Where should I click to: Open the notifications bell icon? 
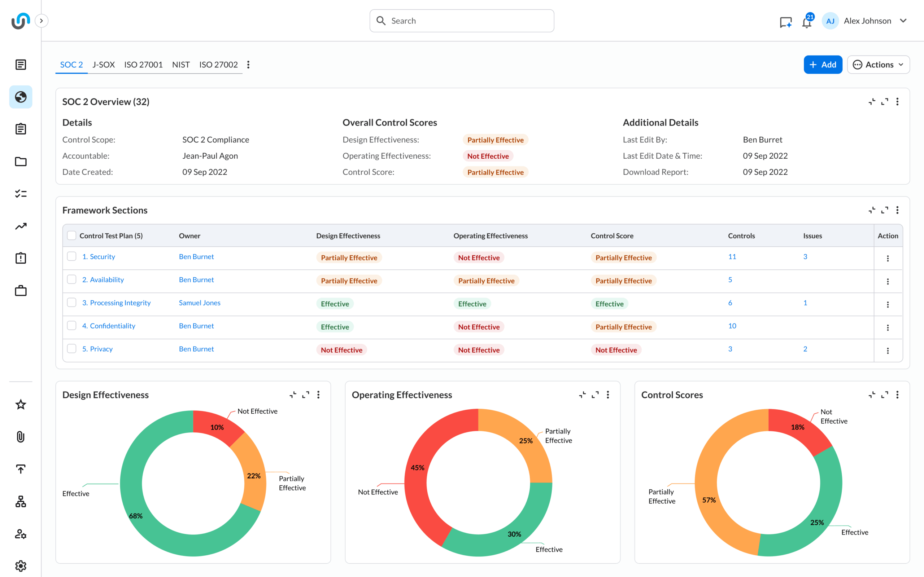(x=806, y=22)
